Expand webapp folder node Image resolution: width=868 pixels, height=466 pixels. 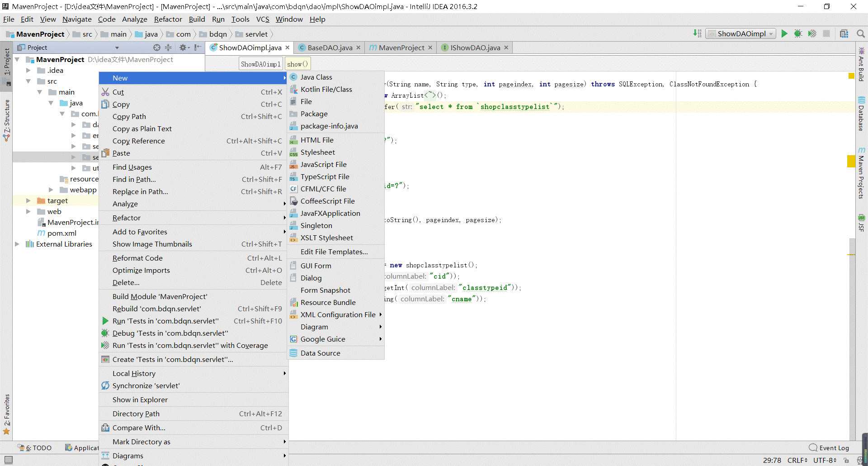51,190
